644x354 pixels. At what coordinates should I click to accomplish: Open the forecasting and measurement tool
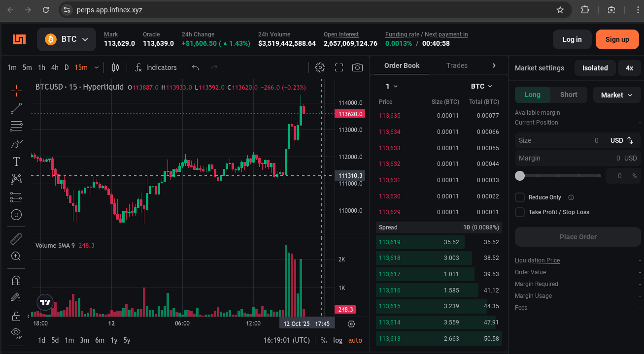click(16, 197)
